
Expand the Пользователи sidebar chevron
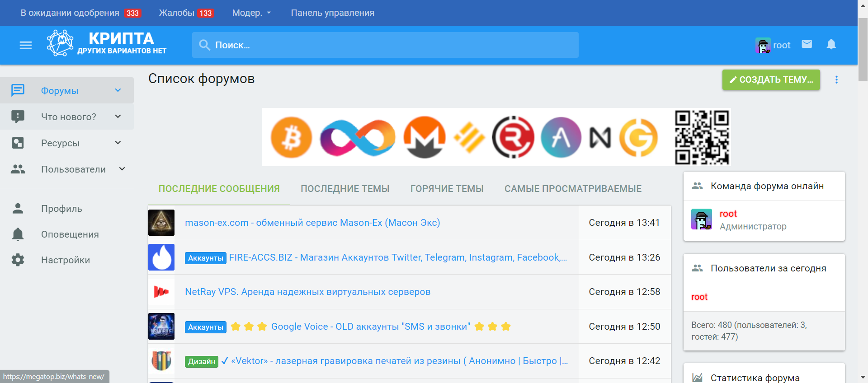[122, 169]
